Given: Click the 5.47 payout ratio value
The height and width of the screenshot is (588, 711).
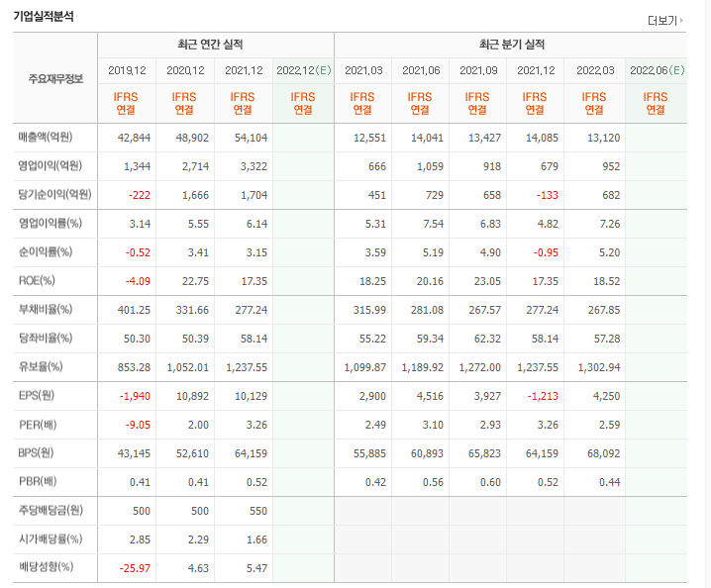Looking at the screenshot, I should pos(256,568).
